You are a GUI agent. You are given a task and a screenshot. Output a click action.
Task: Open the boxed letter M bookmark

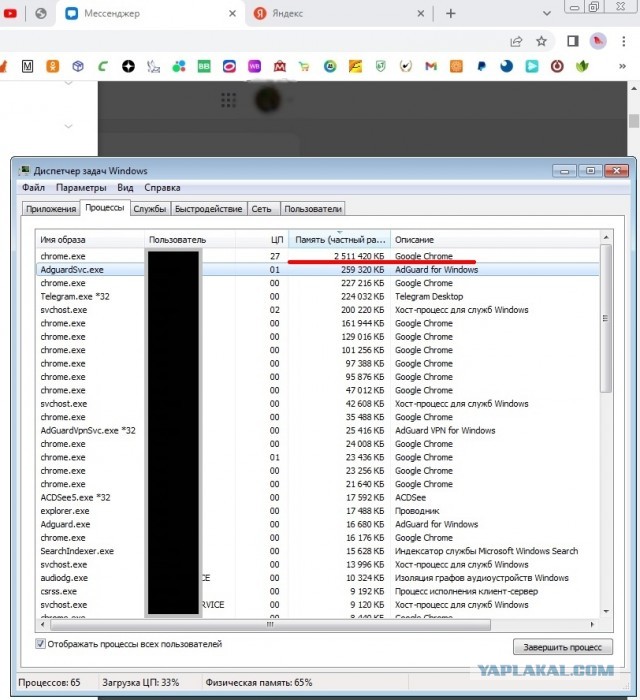coord(28,67)
